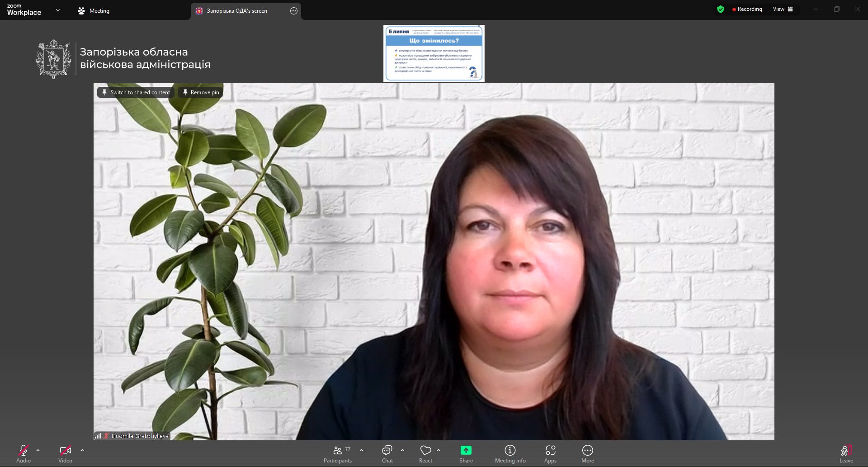Open screen tab more options ellipsis
The width and height of the screenshot is (868, 467).
294,11
